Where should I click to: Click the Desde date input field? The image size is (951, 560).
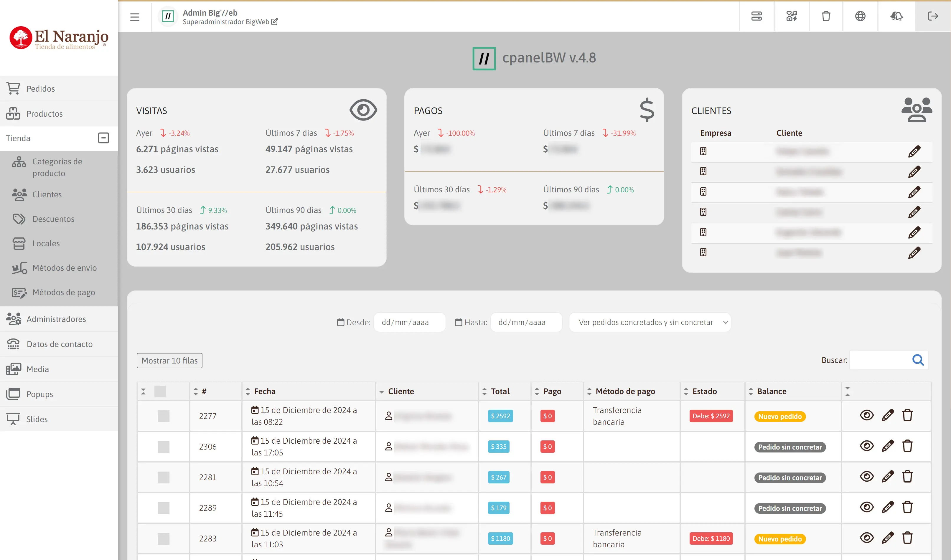click(409, 322)
